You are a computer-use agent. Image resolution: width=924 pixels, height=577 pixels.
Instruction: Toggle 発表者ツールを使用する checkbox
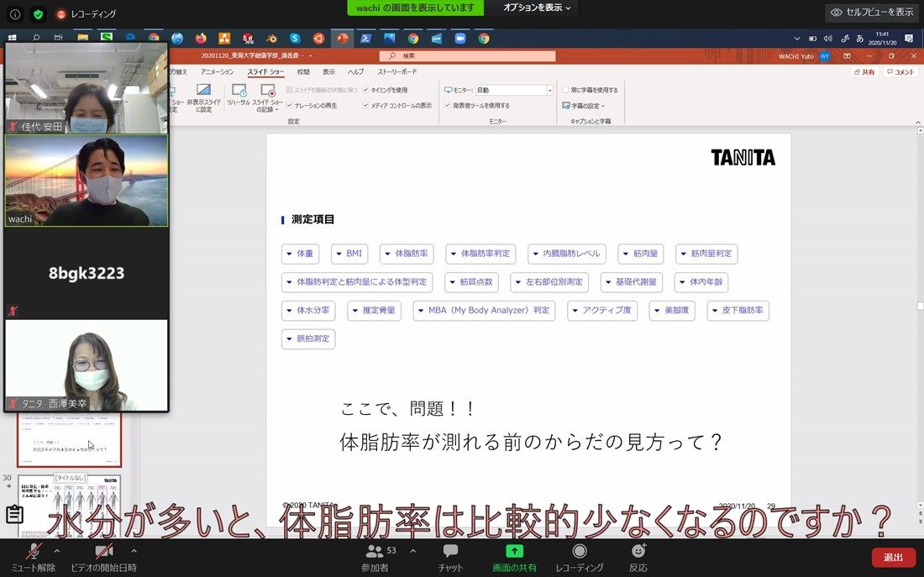(x=448, y=106)
